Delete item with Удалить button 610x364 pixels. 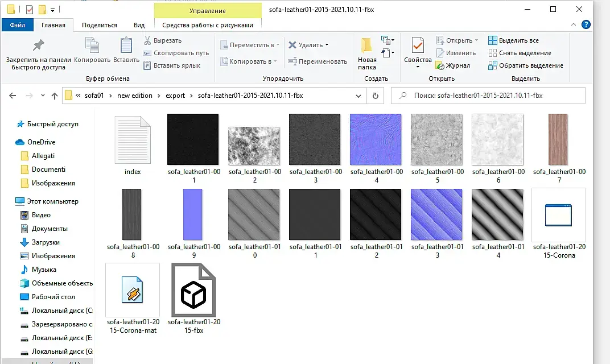tap(308, 45)
